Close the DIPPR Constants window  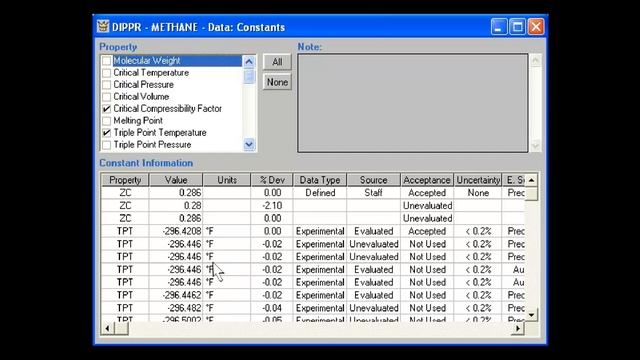tap(536, 27)
